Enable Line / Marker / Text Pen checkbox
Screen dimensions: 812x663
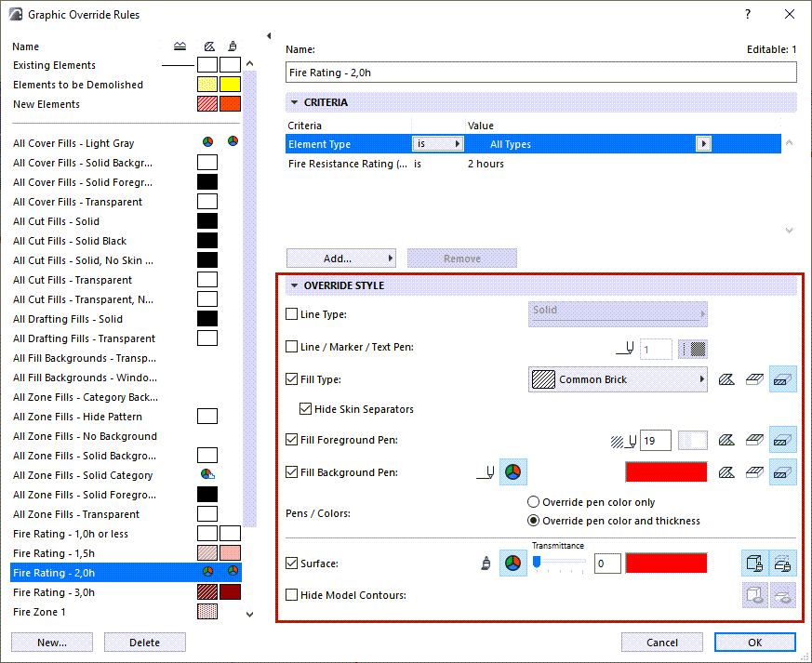pyautogui.click(x=291, y=347)
